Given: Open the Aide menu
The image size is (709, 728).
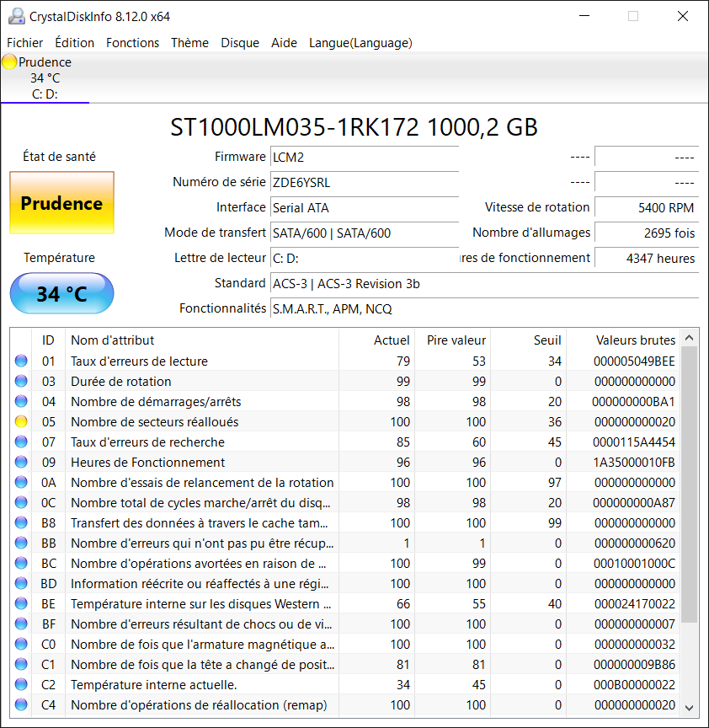Looking at the screenshot, I should (284, 43).
